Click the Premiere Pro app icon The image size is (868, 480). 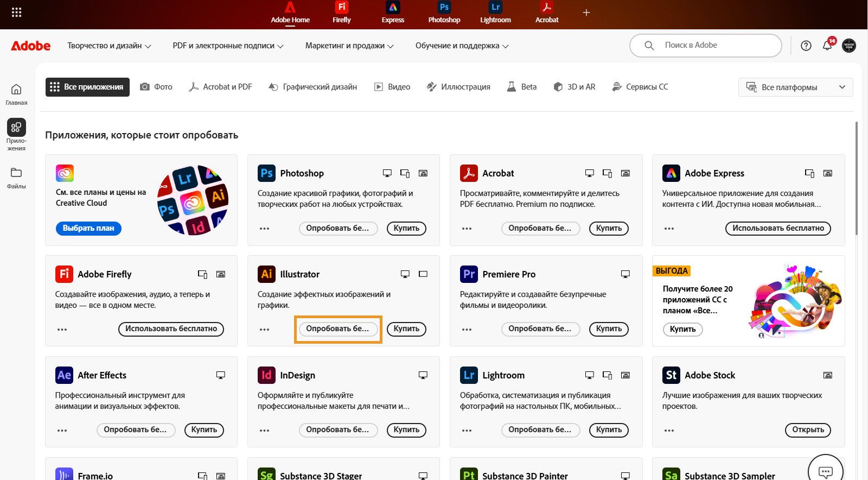(469, 274)
